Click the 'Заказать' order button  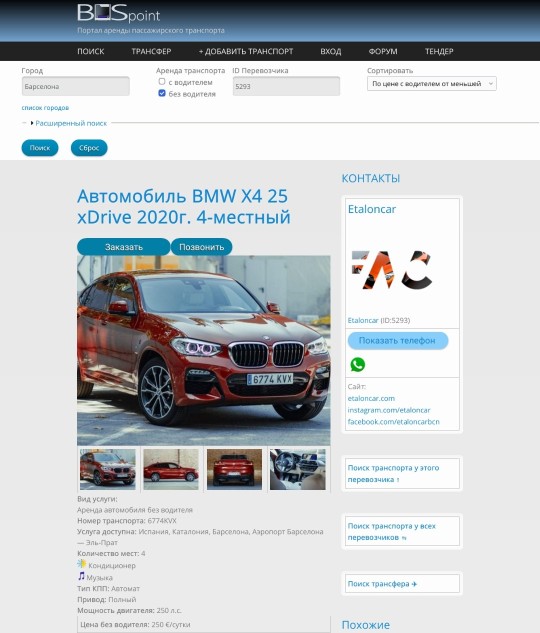click(x=123, y=247)
